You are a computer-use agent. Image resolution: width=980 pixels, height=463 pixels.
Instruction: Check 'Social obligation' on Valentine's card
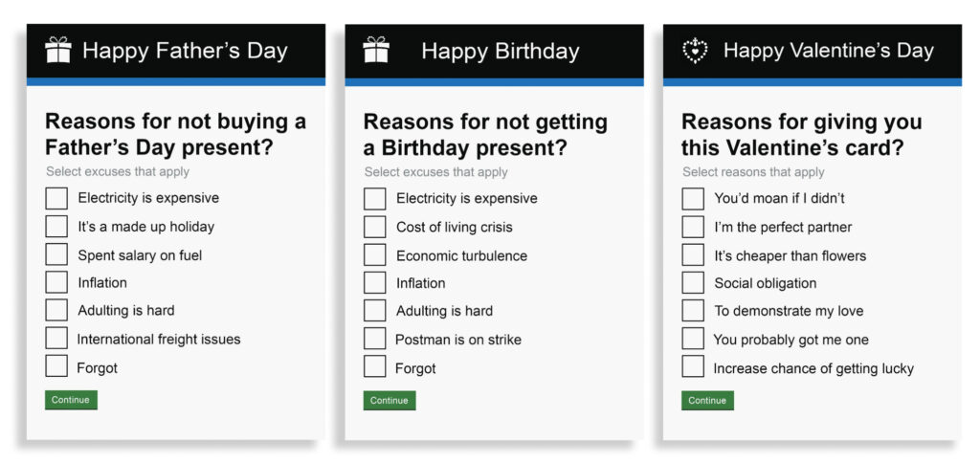[x=693, y=282]
